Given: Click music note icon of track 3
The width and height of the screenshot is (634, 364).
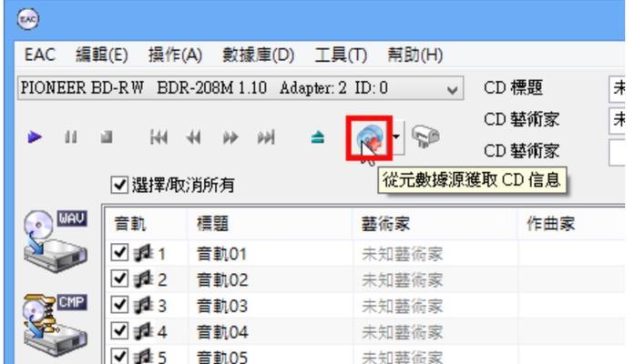Looking at the screenshot, I should click(x=144, y=306).
